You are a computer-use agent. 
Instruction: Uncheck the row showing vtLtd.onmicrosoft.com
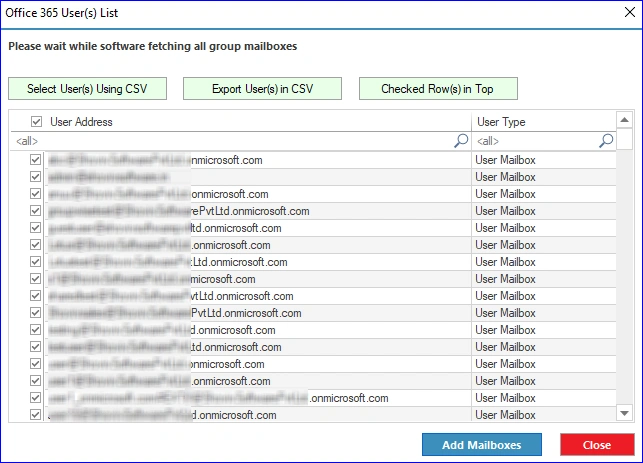[36, 296]
